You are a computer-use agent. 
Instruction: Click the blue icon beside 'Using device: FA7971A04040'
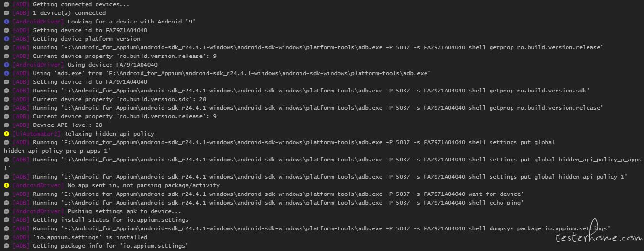(6, 65)
